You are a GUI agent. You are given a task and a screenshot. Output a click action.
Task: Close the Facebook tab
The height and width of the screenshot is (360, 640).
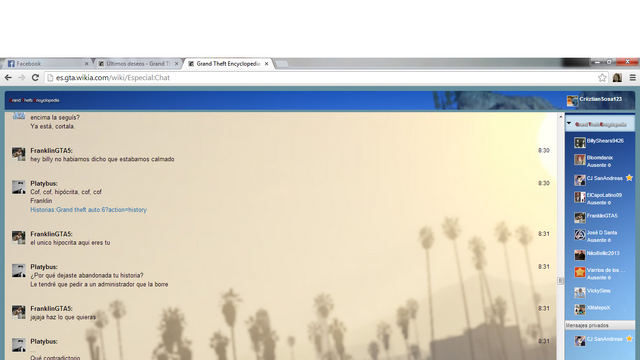[x=86, y=64]
